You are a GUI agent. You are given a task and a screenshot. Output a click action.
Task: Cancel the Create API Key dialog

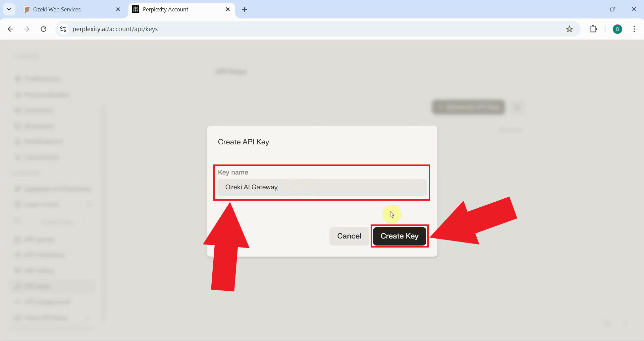(349, 236)
